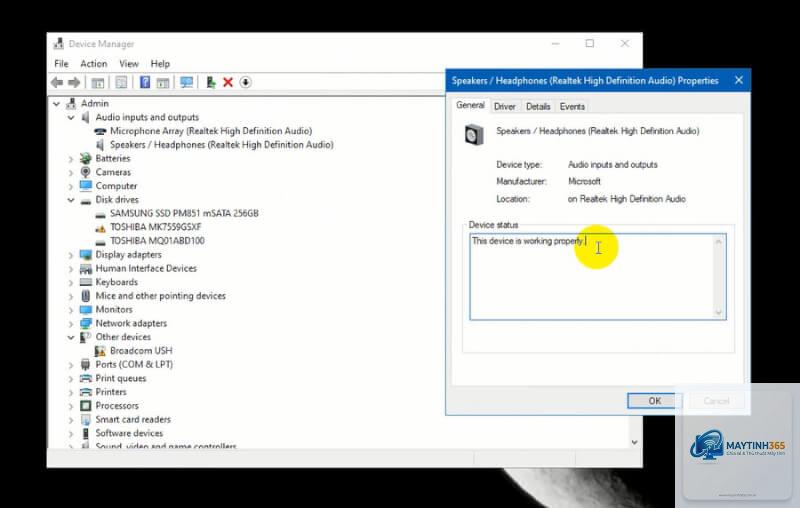Image resolution: width=800 pixels, height=508 pixels.
Task: Switch to the General tab
Action: (470, 105)
